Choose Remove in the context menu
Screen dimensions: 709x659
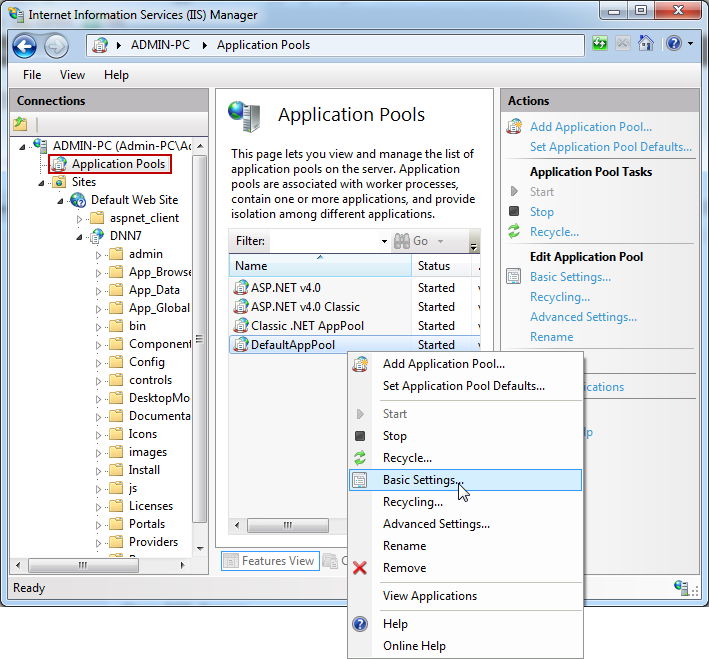tap(465, 568)
